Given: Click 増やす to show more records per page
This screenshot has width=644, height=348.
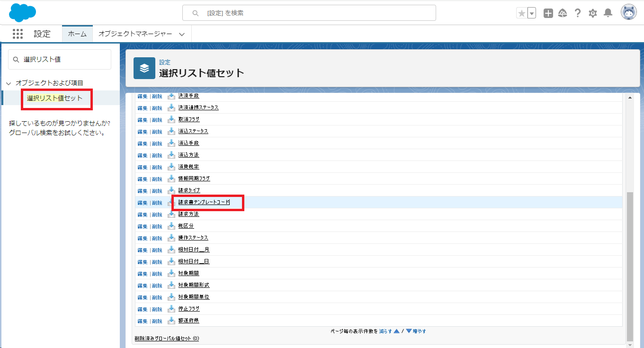Looking at the screenshot, I should 419,331.
